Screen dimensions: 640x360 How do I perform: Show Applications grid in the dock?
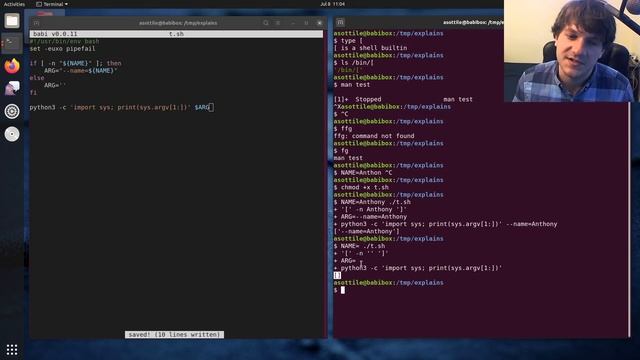click(x=12, y=349)
